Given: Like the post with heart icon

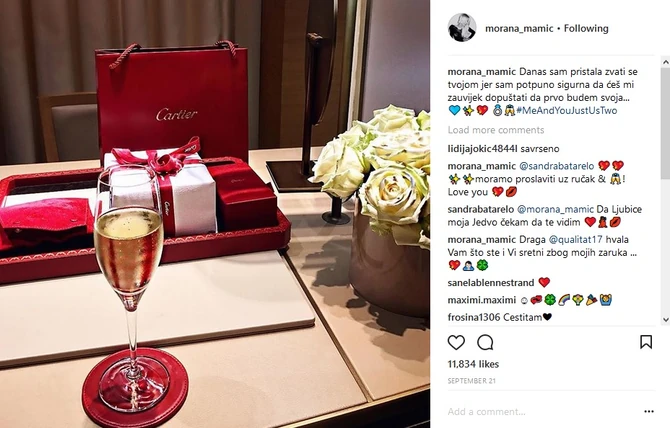Looking at the screenshot, I should pos(456,342).
